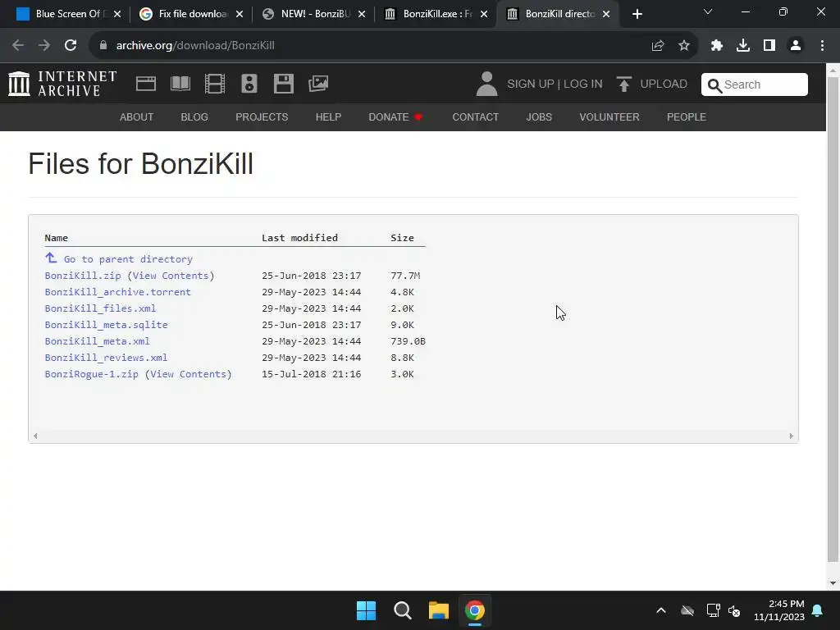Open the ABOUT menu item
The width and height of the screenshot is (840, 630).
137,116
